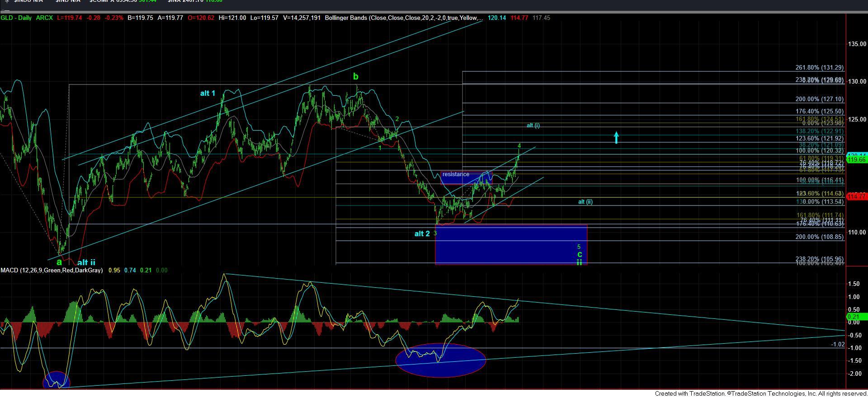868x397 pixels.
Task: Click the 135.00 price axis label
Action: tap(857, 44)
